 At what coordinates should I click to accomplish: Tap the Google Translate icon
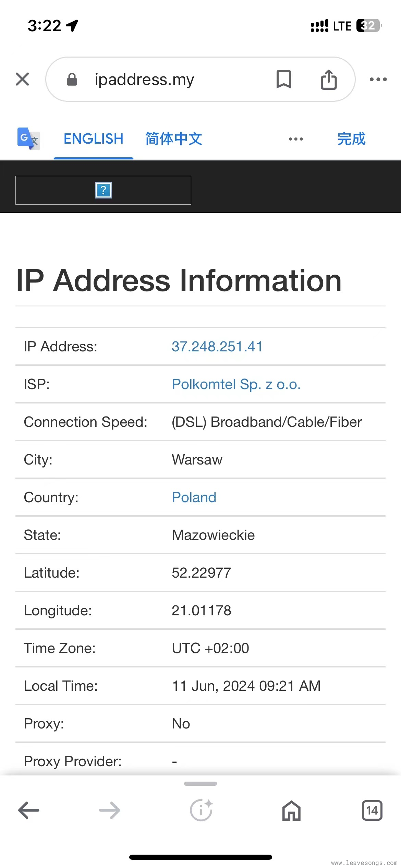click(28, 139)
